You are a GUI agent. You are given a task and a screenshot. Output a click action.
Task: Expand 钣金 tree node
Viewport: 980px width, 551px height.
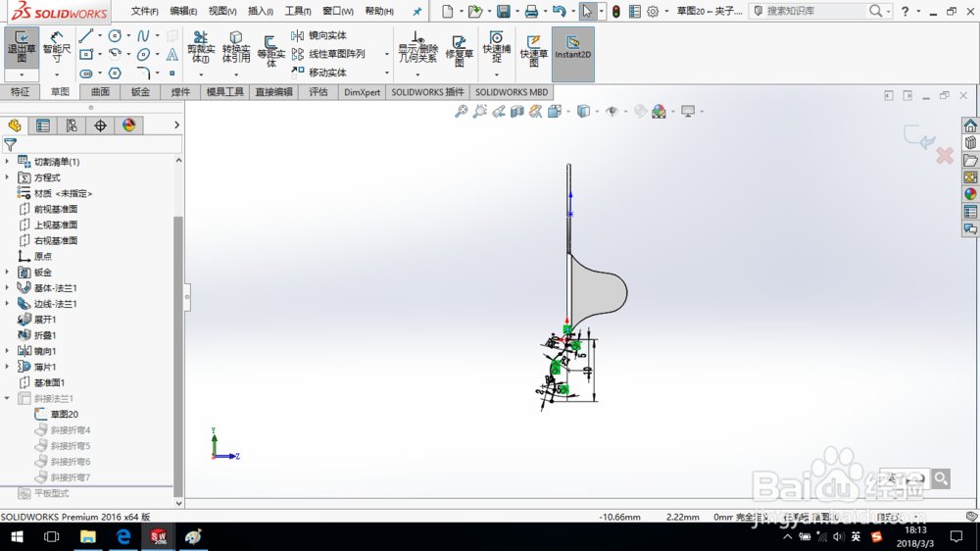point(8,272)
